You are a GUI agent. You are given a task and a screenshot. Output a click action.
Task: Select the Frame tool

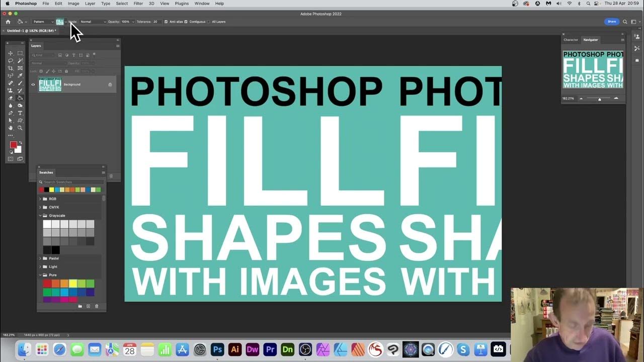point(20,68)
